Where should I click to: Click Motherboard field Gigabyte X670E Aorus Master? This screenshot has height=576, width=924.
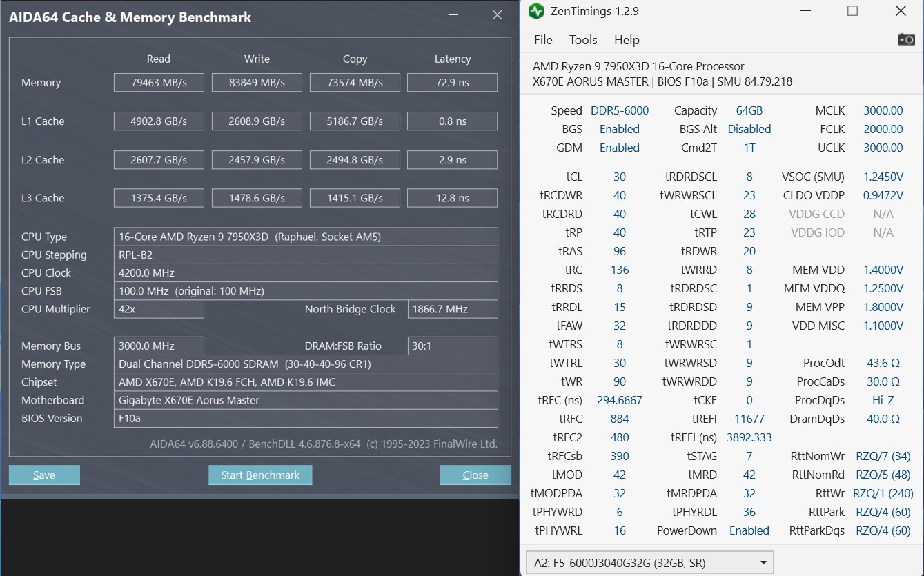click(306, 400)
